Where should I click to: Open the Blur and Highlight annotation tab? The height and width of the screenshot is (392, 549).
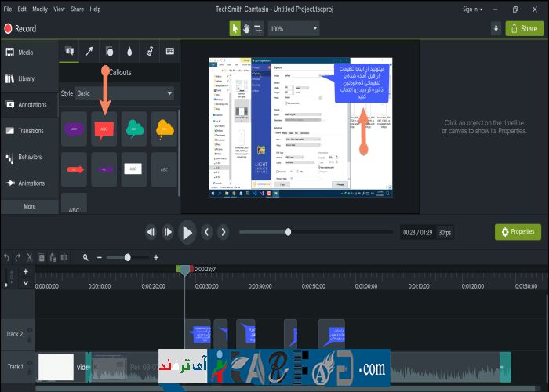point(129,52)
